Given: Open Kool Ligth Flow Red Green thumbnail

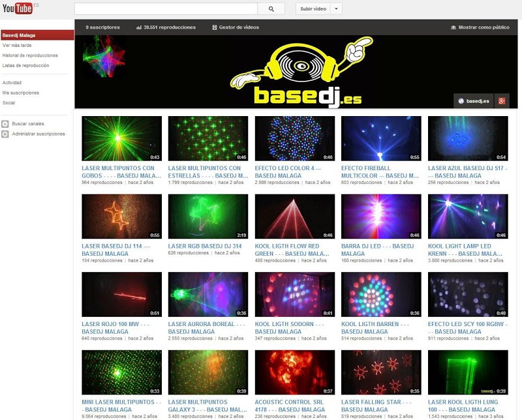Looking at the screenshot, I should click(295, 217).
